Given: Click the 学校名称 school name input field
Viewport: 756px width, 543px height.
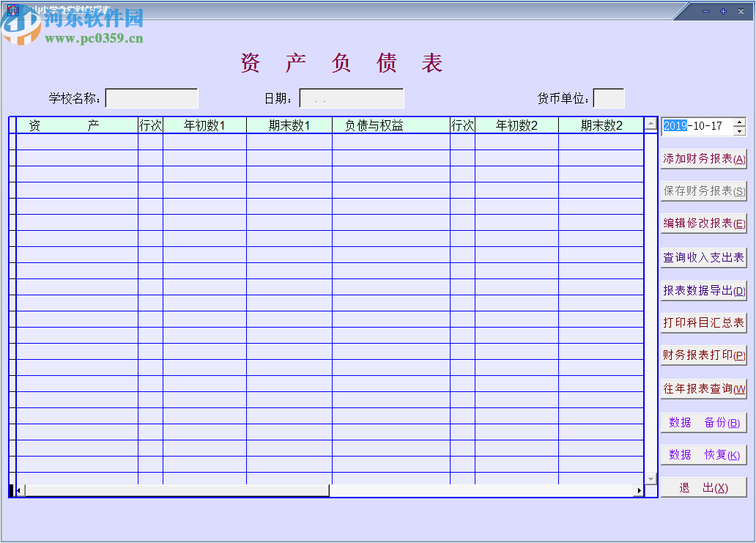Looking at the screenshot, I should (152, 97).
